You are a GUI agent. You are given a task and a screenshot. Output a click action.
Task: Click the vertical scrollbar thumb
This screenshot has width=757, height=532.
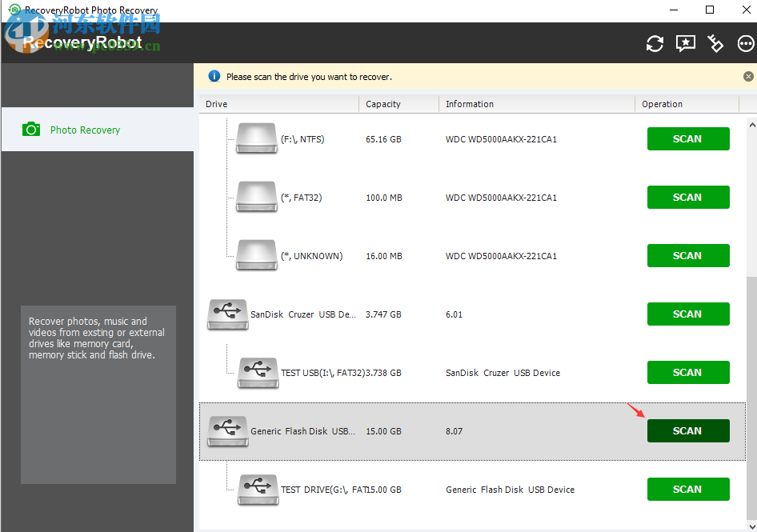click(751, 398)
